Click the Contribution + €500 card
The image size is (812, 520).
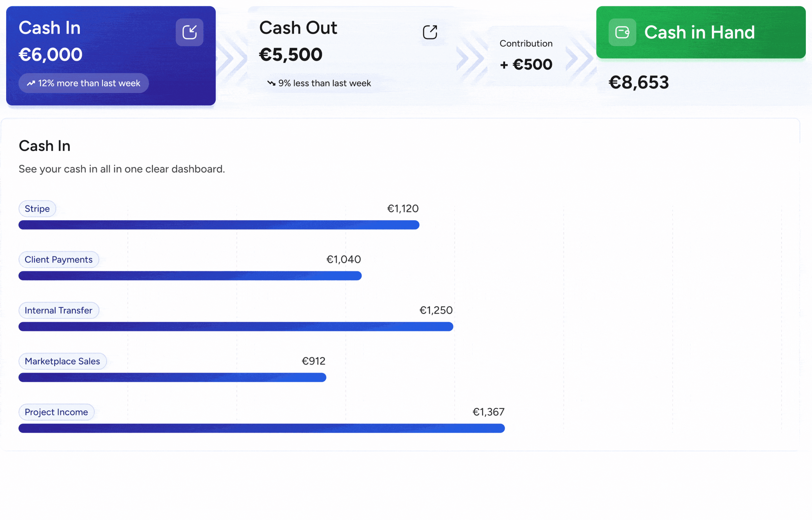[526, 56]
